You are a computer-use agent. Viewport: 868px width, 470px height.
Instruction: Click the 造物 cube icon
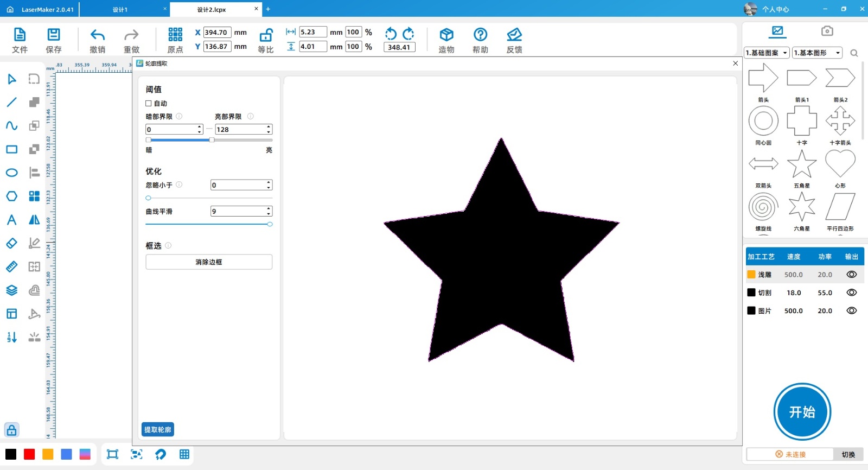click(x=446, y=35)
